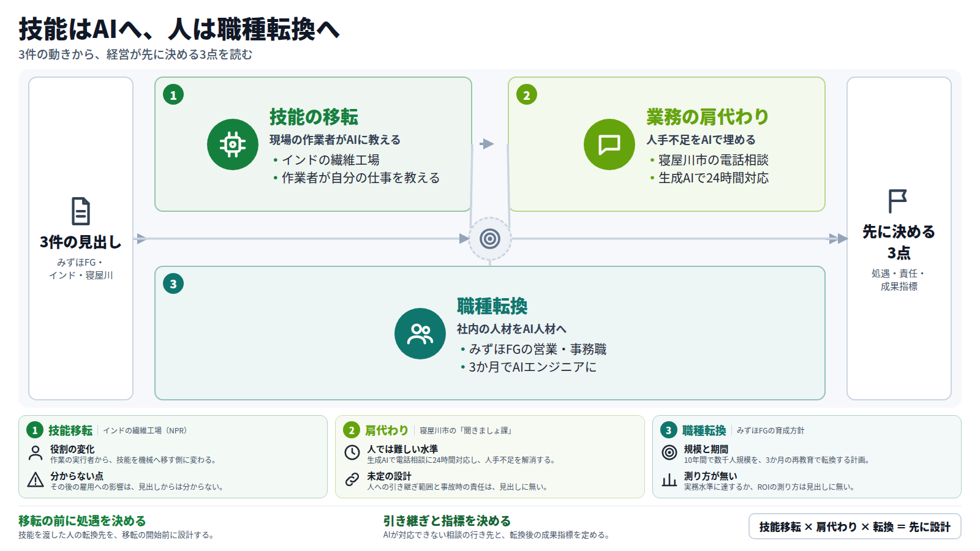Screen dimensions: 980x551
Task: Click number 2 badge in the 業務の肩代わり panel
Action: 527,95
